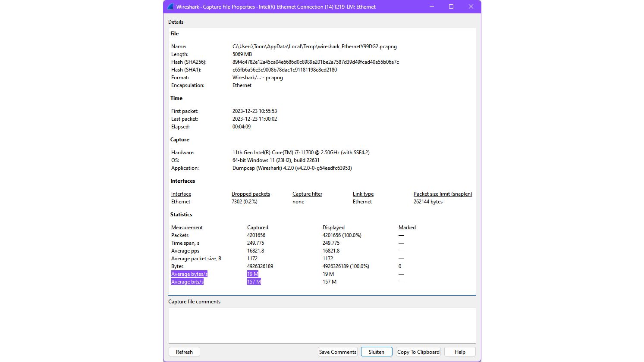The height and width of the screenshot is (362, 644).
Task: Close the window with the X button
Action: (471, 6)
